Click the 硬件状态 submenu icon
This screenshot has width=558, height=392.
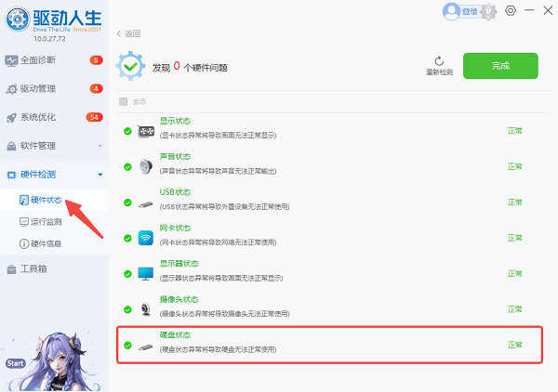click(24, 200)
